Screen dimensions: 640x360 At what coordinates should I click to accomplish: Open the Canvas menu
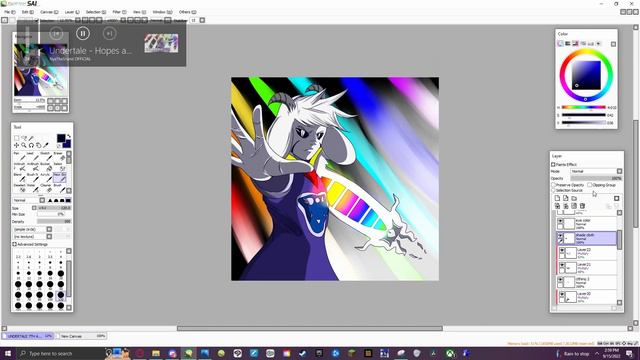49,12
